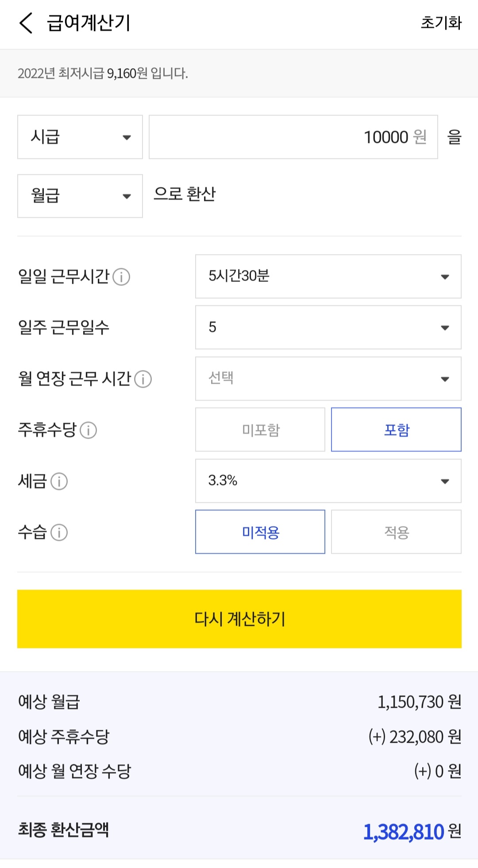Show 주휴수당 info tooltip icon

pyautogui.click(x=89, y=430)
